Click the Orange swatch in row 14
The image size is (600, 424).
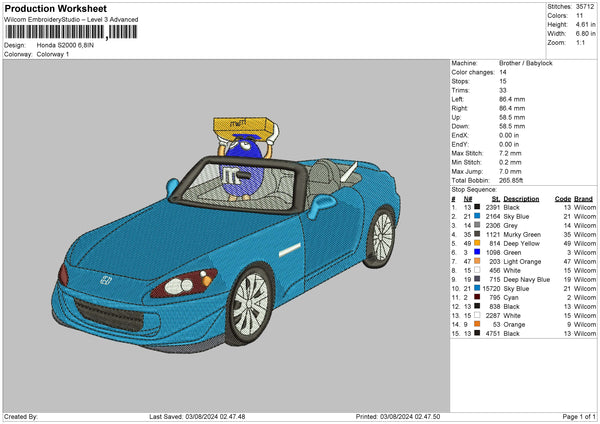[477, 324]
